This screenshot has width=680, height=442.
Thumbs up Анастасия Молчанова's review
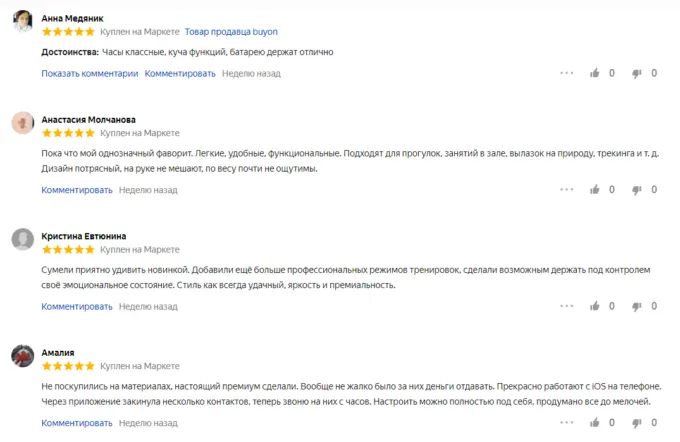click(596, 189)
